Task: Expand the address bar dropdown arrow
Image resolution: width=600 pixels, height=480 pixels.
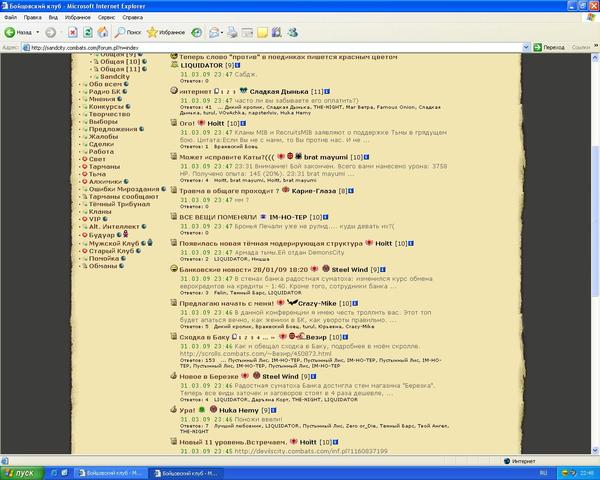Action: (x=526, y=47)
